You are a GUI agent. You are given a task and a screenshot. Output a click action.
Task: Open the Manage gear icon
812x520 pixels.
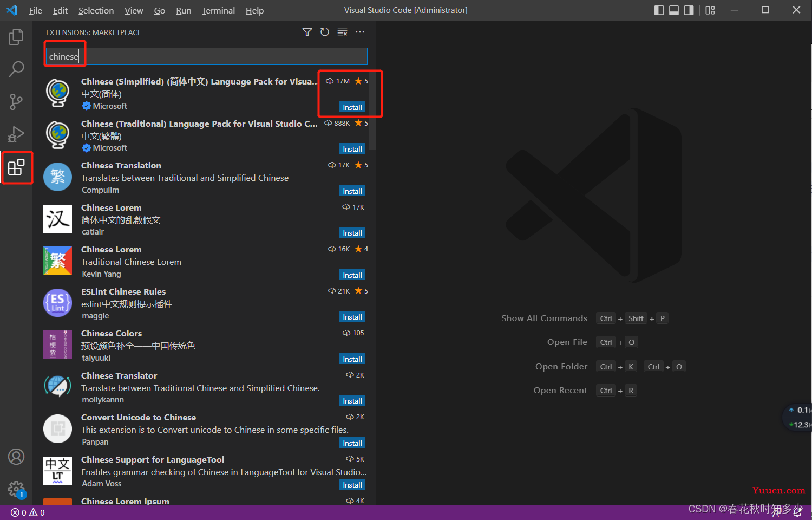coord(16,490)
